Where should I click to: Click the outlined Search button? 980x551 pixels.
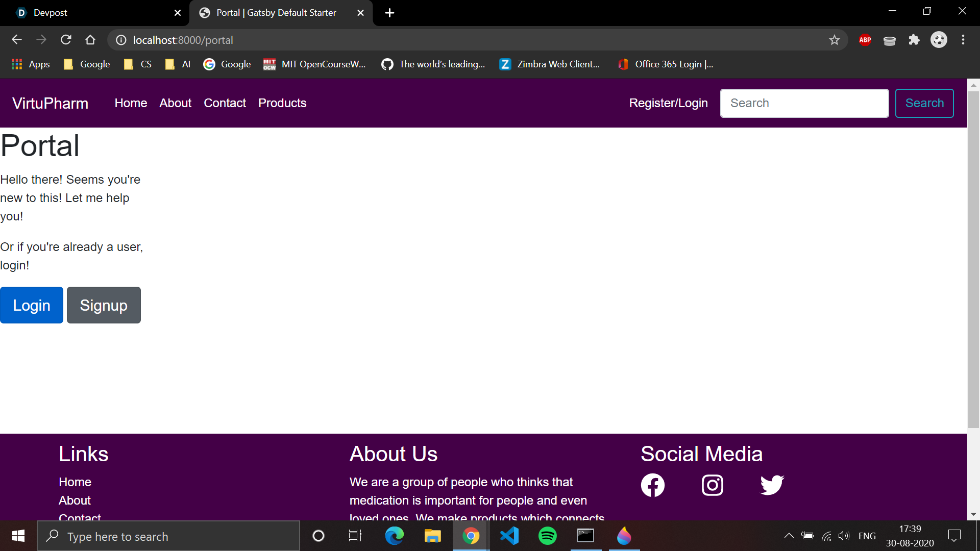click(924, 103)
